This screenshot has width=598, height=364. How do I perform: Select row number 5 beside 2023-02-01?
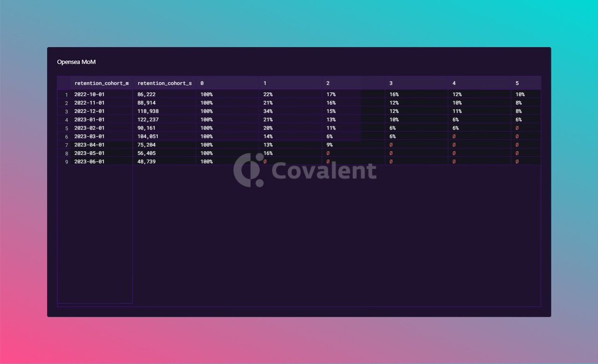tap(66, 128)
